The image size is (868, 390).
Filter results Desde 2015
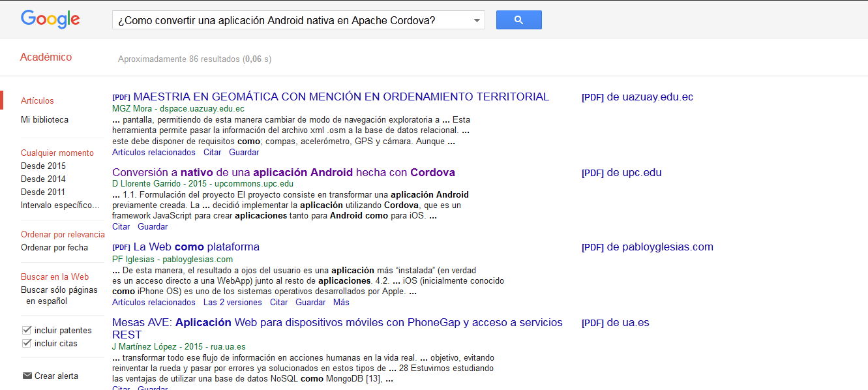43,166
